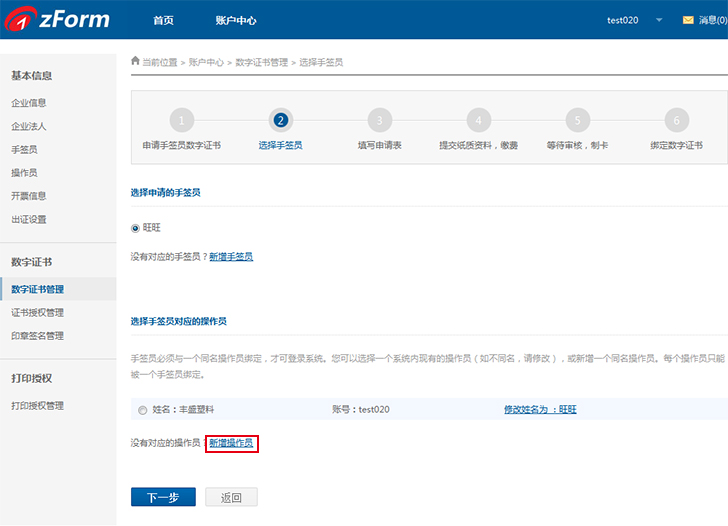Select the 旺旺 signer radio button
The width and height of the screenshot is (728, 526).
tap(136, 228)
